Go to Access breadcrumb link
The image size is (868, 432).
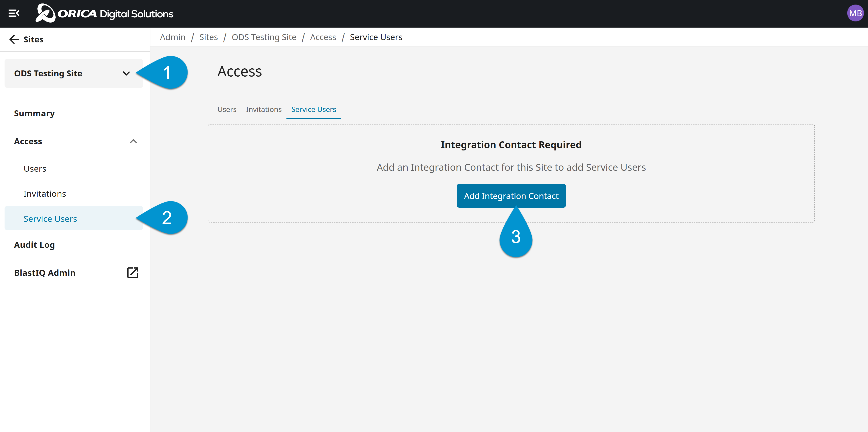[323, 37]
